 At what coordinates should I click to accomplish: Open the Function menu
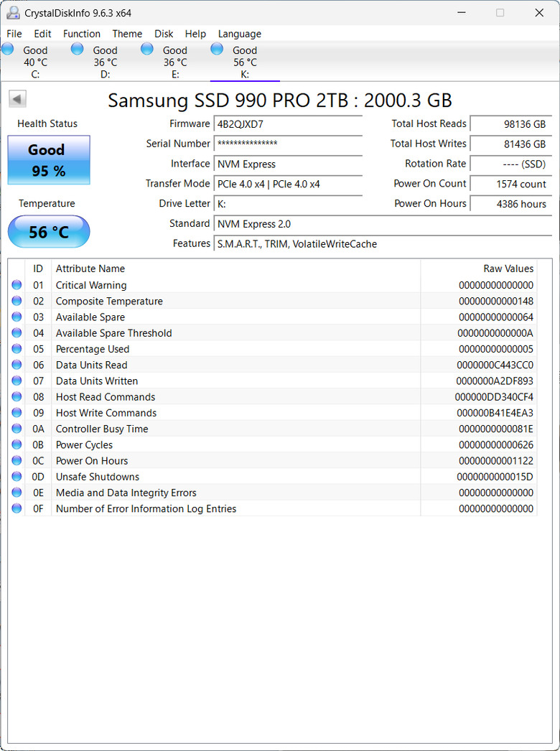point(82,34)
